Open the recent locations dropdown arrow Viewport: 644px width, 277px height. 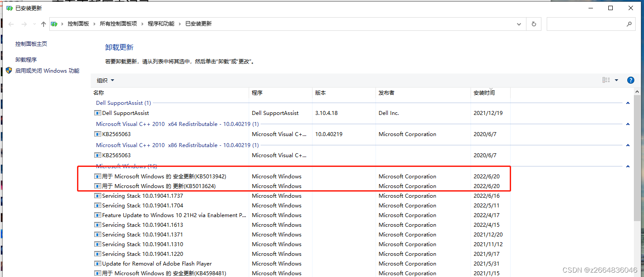point(34,24)
